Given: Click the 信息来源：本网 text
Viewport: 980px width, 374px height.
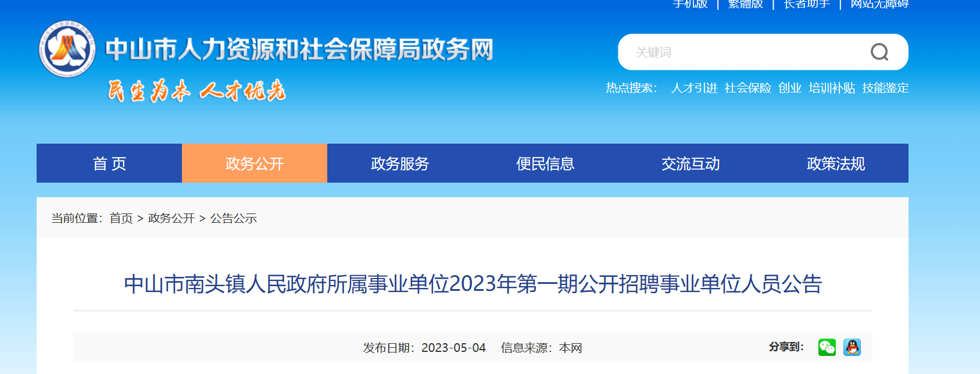Looking at the screenshot, I should click(542, 348).
